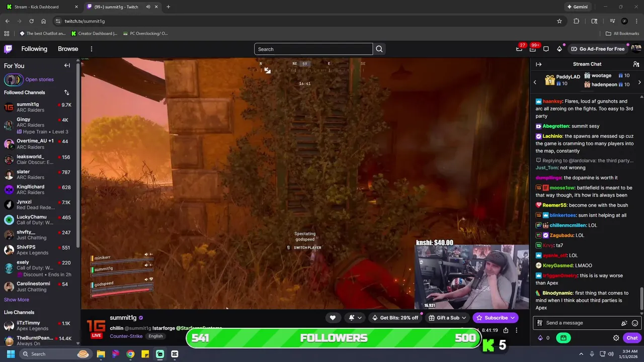Collapse the For You sidebar
Image resolution: width=644 pixels, height=362 pixels.
[67, 65]
